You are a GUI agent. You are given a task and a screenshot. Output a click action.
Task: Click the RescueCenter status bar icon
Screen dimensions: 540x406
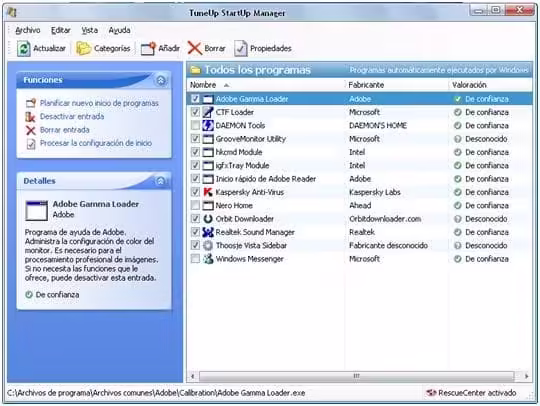(x=431, y=393)
